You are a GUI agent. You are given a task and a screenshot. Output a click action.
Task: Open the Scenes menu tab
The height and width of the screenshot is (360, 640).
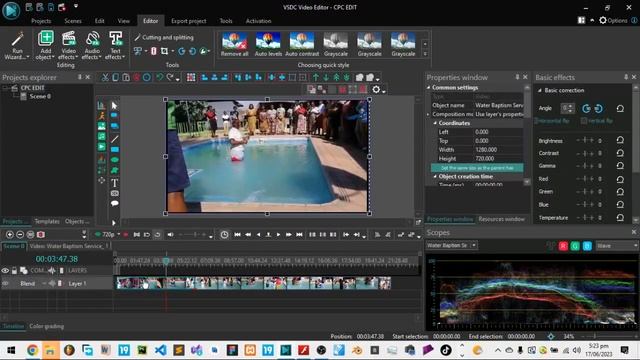(73, 21)
